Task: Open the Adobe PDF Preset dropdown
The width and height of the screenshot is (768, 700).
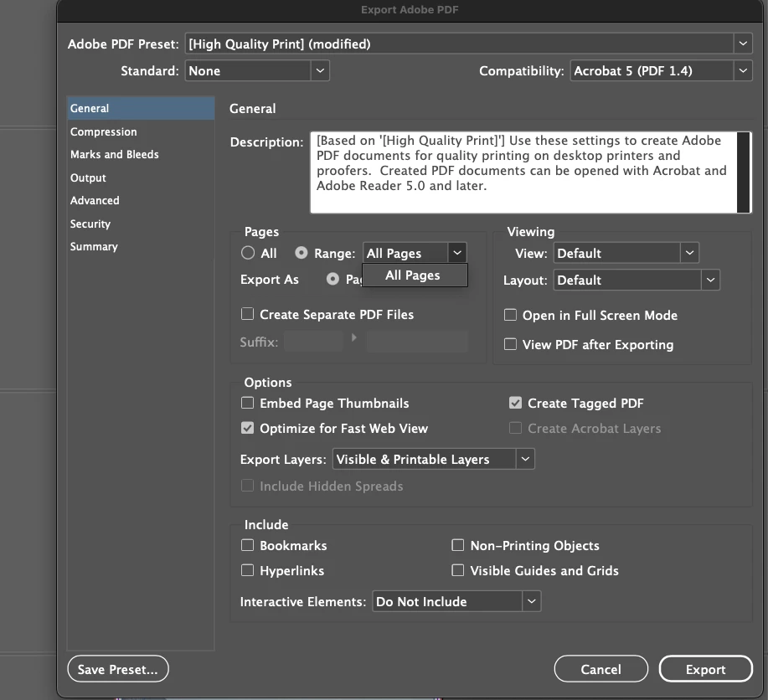Action: tap(468, 44)
